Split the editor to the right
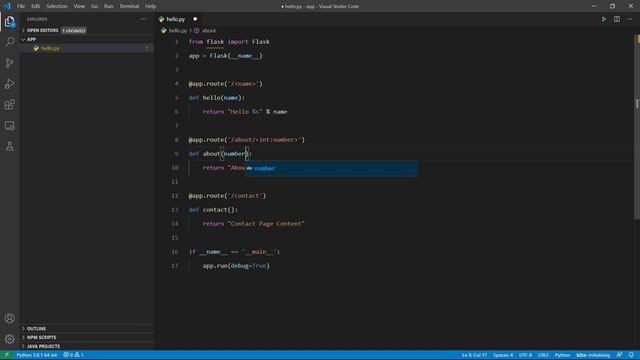 coord(617,19)
